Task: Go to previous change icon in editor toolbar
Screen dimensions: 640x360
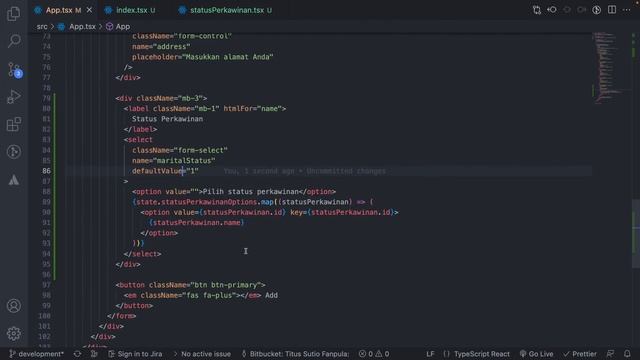Action: click(552, 10)
